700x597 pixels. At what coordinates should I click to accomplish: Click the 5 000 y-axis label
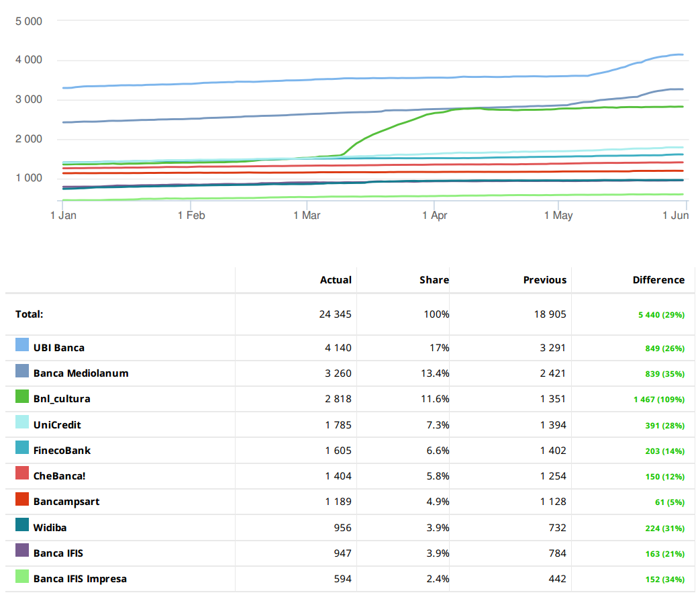click(x=29, y=21)
